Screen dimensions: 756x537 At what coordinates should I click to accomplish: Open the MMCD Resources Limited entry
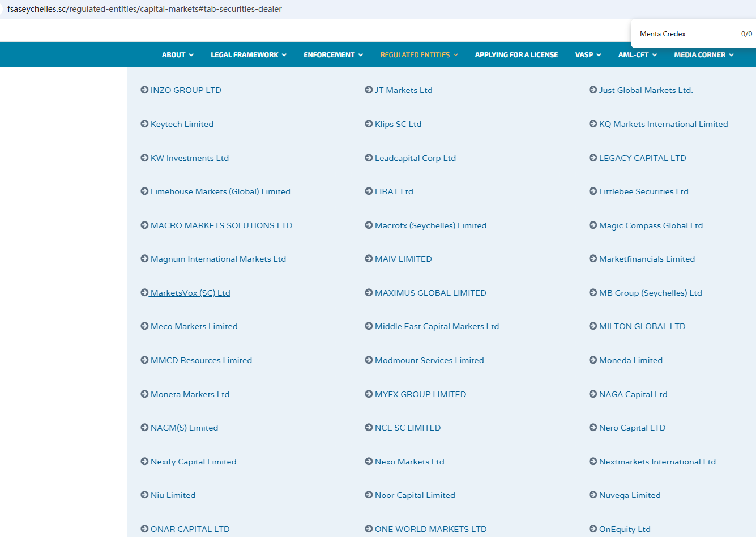[x=201, y=360]
